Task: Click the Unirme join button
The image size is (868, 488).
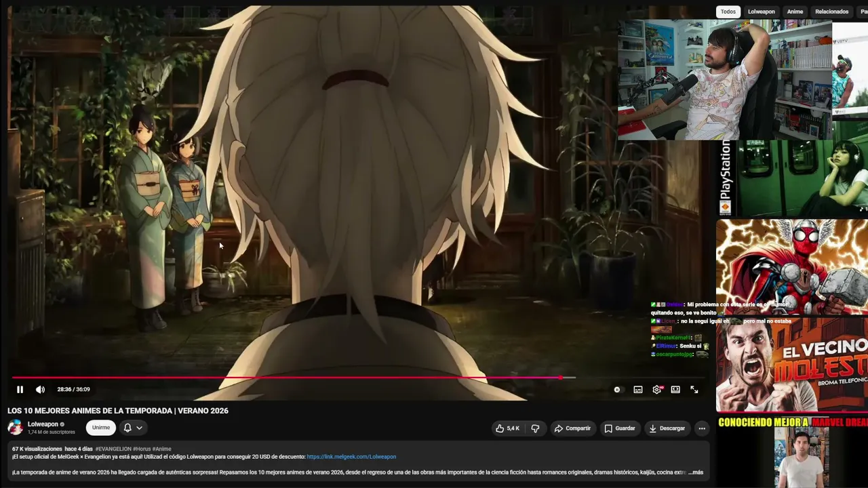Action: 101,428
